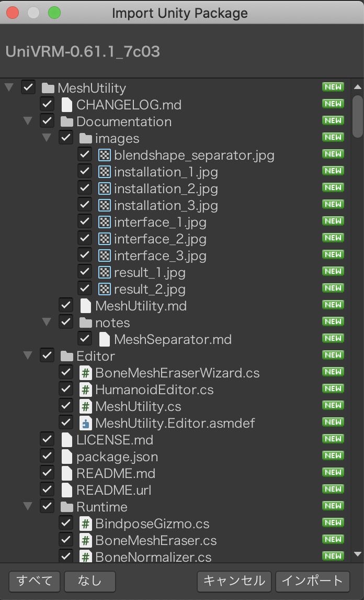Screen dimensions: 364x600
Task: Uncheck the installation_1.jpg checkbox
Action: (85, 172)
